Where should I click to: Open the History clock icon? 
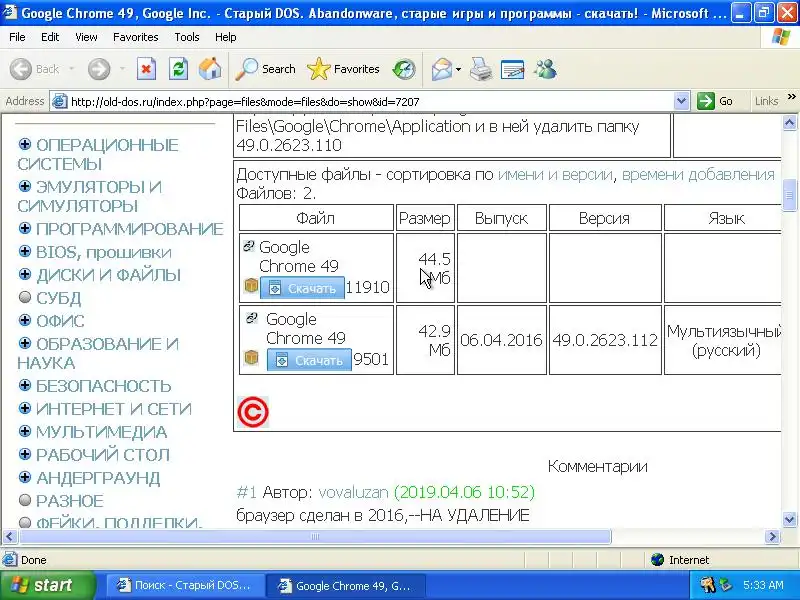pyautogui.click(x=404, y=69)
